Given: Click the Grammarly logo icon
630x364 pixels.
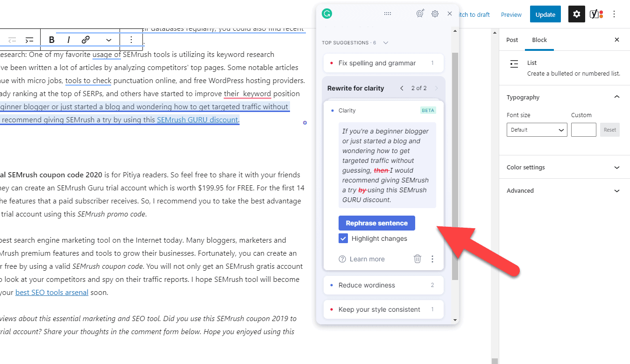Looking at the screenshot, I should (327, 14).
